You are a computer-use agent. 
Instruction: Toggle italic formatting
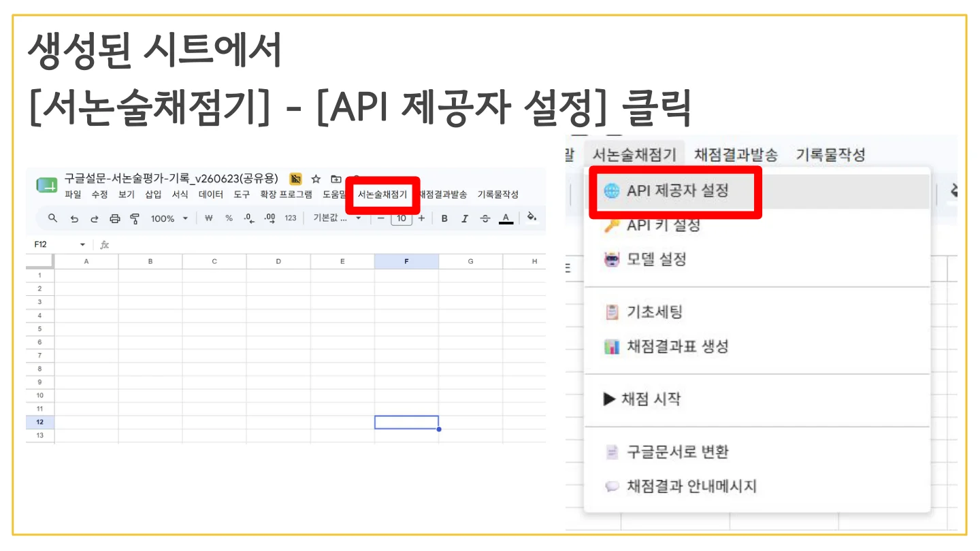(x=465, y=218)
